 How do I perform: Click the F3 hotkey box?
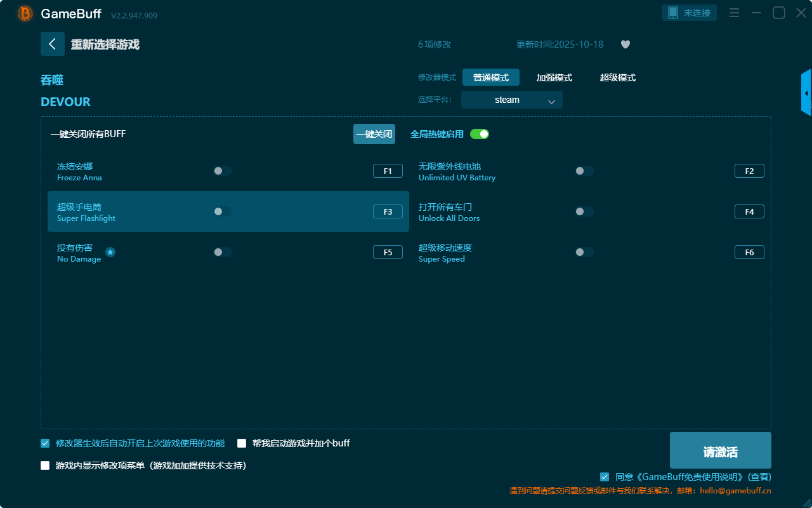[x=388, y=211]
